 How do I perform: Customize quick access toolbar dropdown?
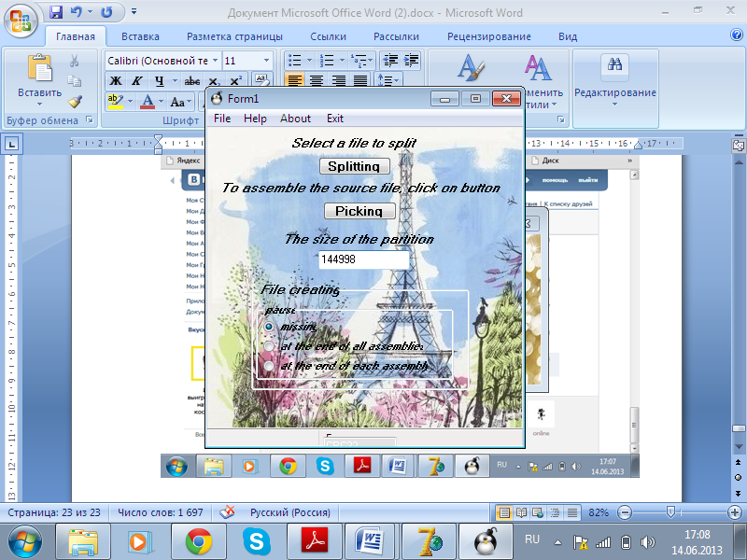[134, 11]
